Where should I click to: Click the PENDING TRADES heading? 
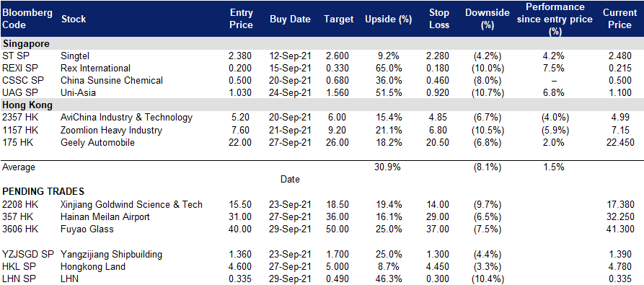coord(43,191)
